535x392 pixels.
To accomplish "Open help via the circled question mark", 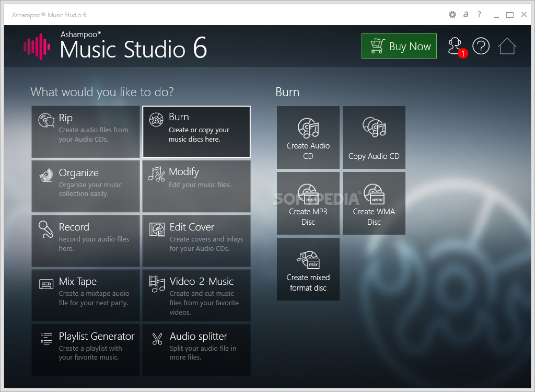I will (481, 46).
